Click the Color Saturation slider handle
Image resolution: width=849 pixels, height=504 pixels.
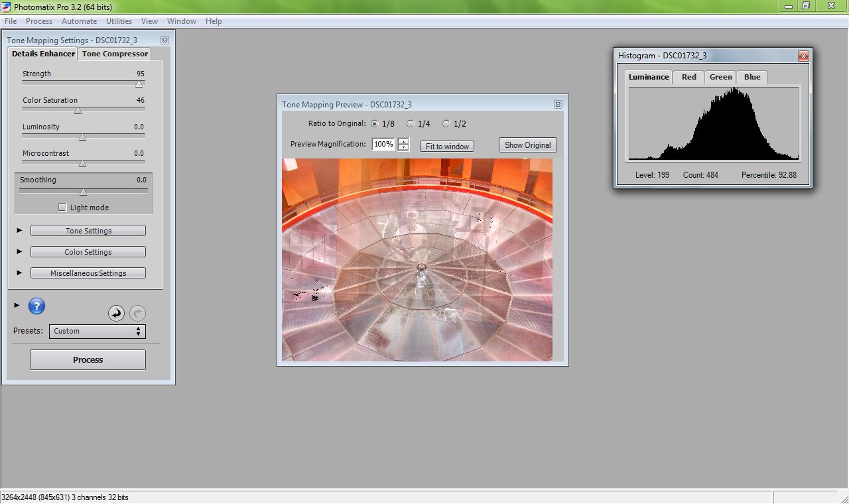[78, 111]
